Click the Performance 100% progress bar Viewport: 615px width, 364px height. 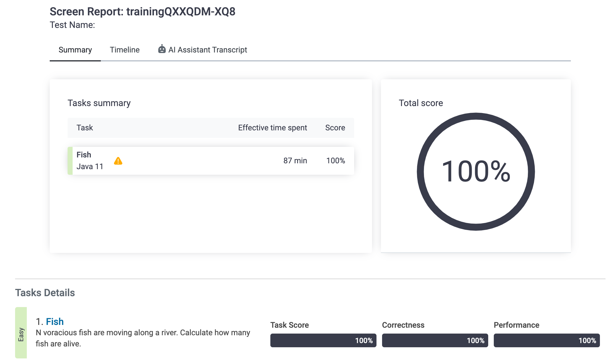click(x=547, y=340)
